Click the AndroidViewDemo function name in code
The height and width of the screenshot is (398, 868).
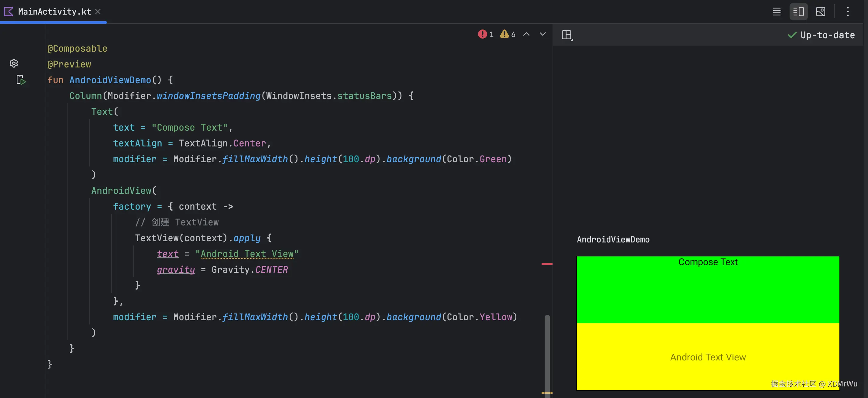(x=110, y=80)
